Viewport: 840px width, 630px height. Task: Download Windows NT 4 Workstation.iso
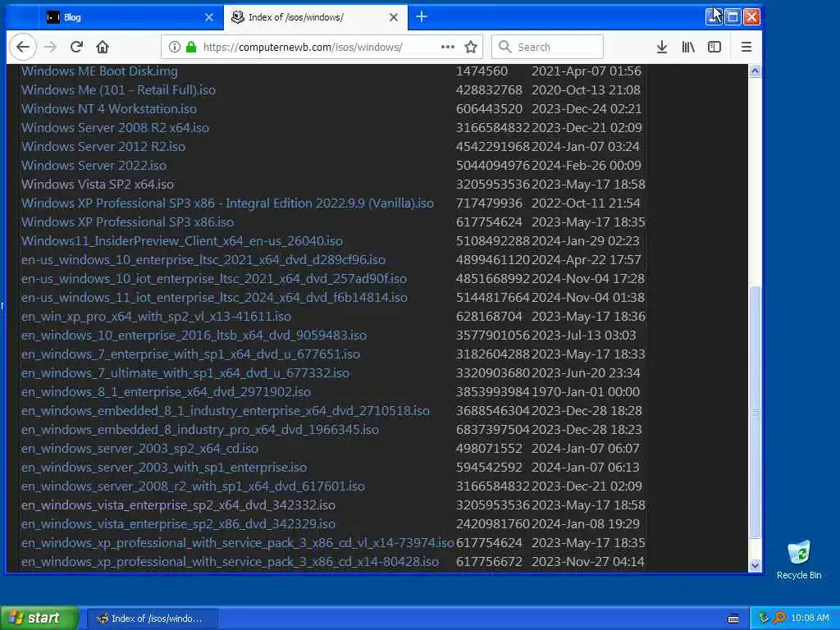pyautogui.click(x=109, y=109)
